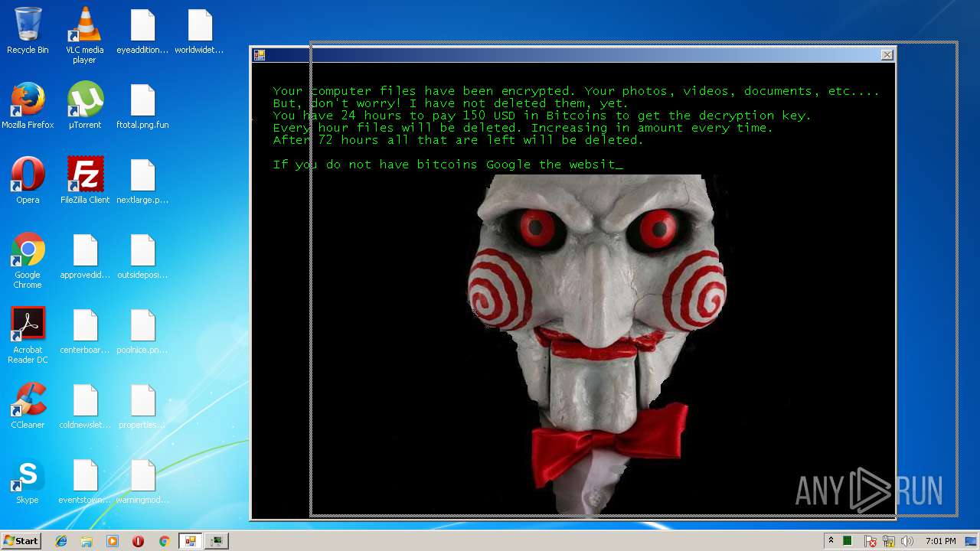Select the warningmod desktop file
Viewport: 980px width, 551px height.
(x=142, y=481)
